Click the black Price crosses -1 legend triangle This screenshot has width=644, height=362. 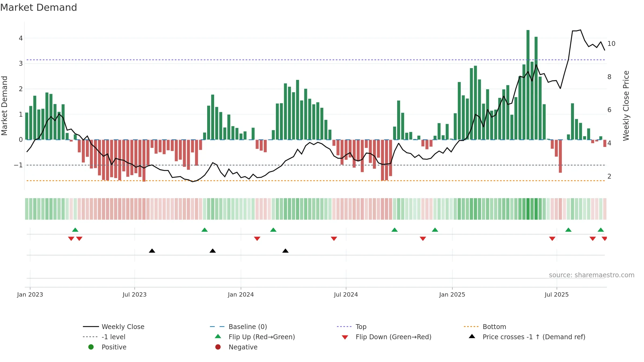pyautogui.click(x=472, y=336)
